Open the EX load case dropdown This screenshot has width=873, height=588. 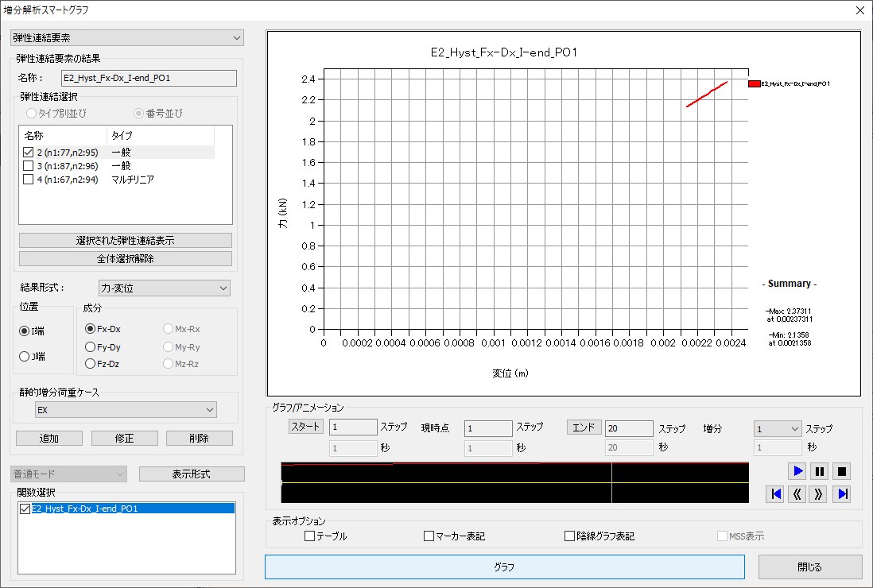(x=126, y=410)
